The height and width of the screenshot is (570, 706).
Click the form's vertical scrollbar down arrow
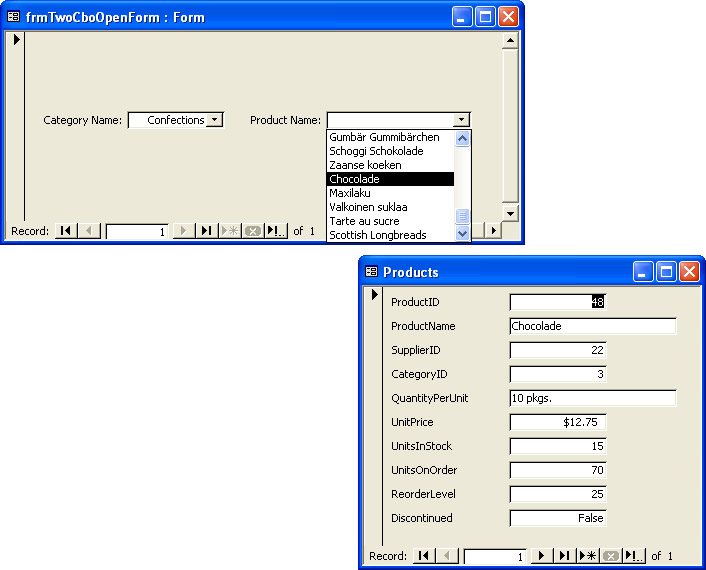click(509, 213)
